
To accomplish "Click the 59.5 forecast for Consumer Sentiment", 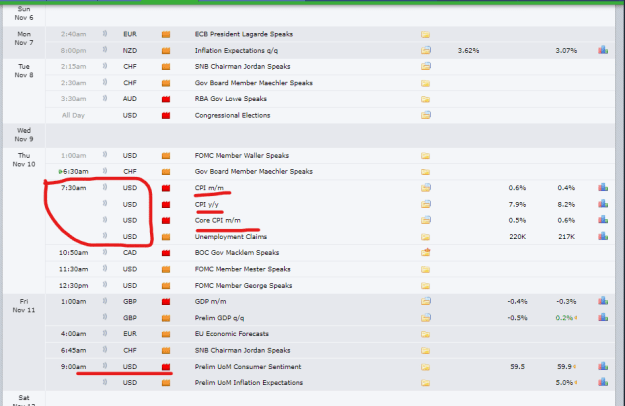I will [x=517, y=367].
